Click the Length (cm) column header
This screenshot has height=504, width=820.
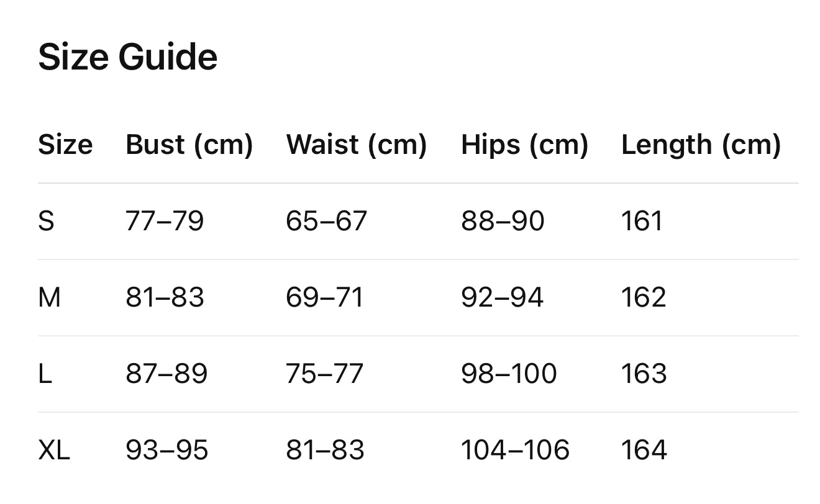[701, 145]
